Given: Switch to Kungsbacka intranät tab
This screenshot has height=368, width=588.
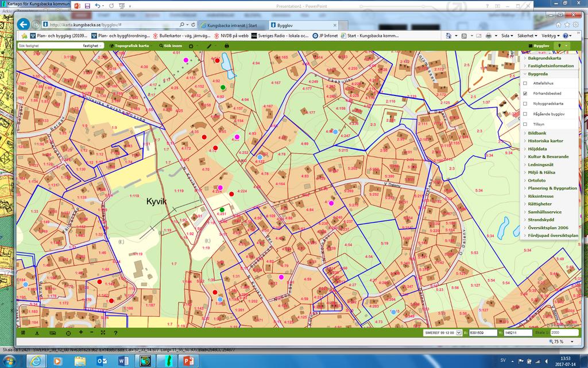Looking at the screenshot, I should click(x=233, y=25).
